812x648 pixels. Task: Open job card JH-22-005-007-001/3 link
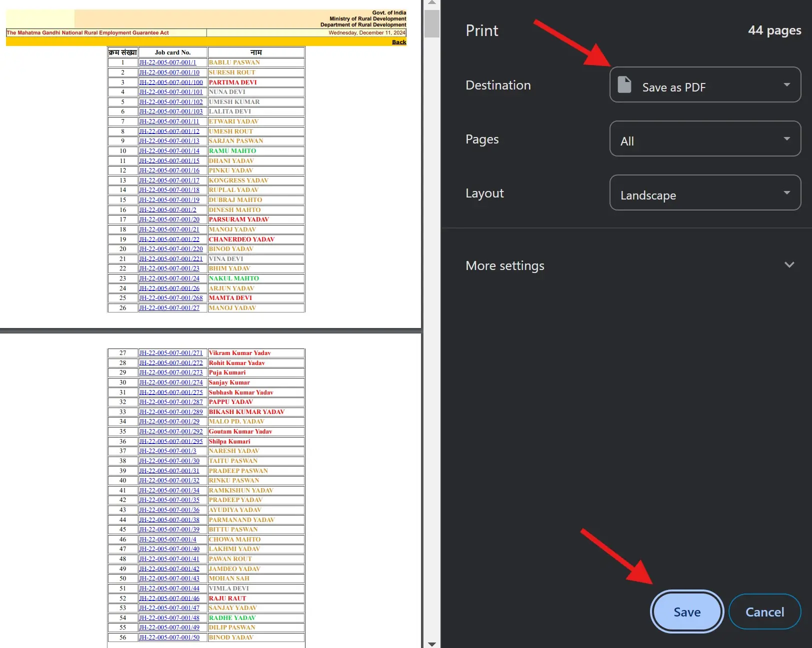coord(167,451)
